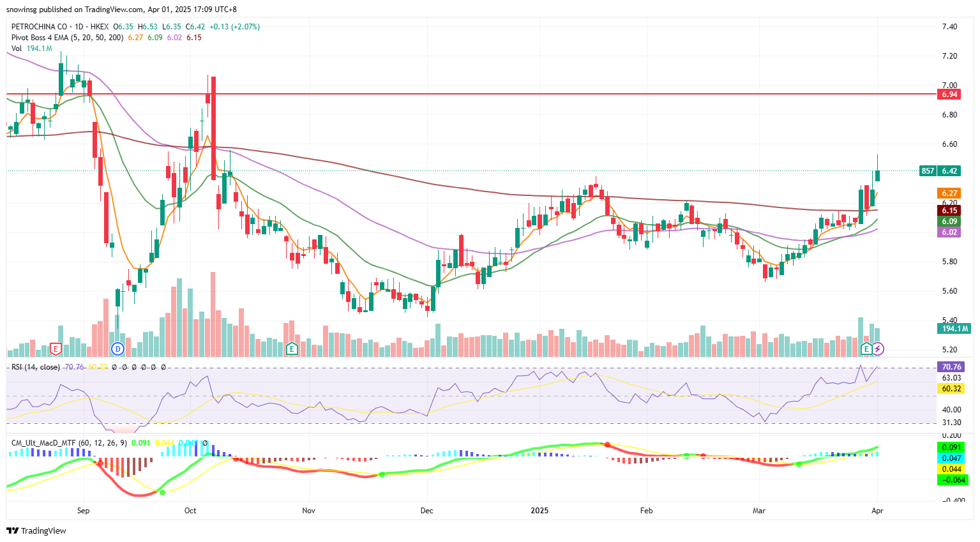Viewport: 980px width, 542px height.
Task: Click the Feb label on time axis
Action: click(x=647, y=511)
